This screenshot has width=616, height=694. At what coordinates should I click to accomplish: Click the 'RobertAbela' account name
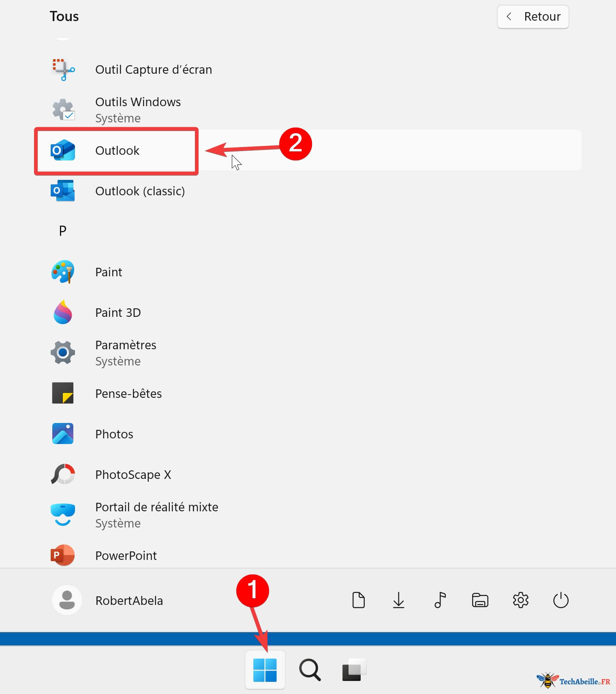tap(129, 600)
